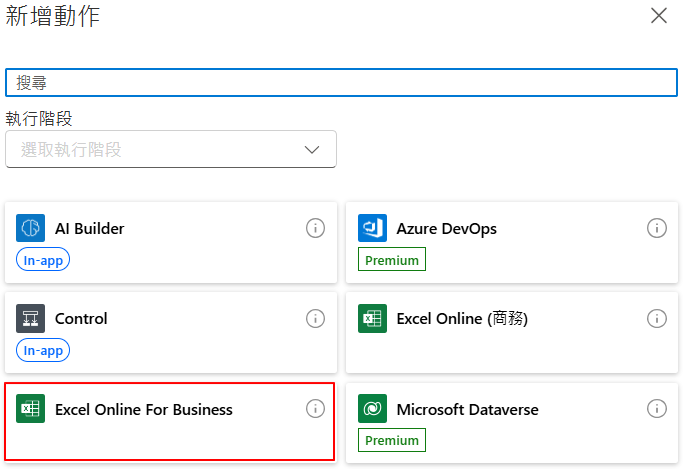
Task: Click the Azure DevOps connector icon
Action: [372, 228]
